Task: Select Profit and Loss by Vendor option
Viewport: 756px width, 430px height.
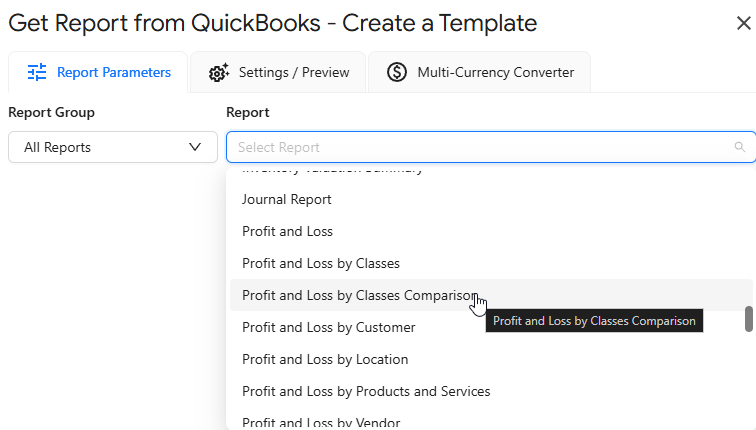Action: point(322,422)
